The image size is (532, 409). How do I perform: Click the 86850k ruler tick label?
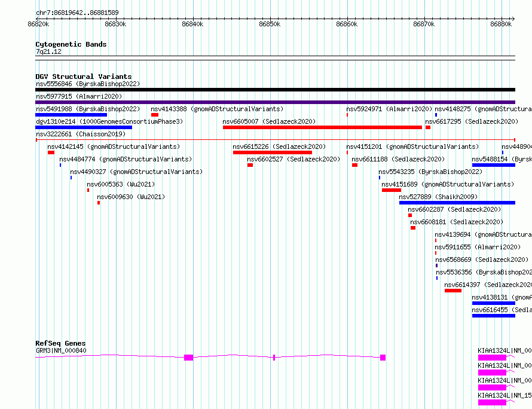(x=270, y=24)
